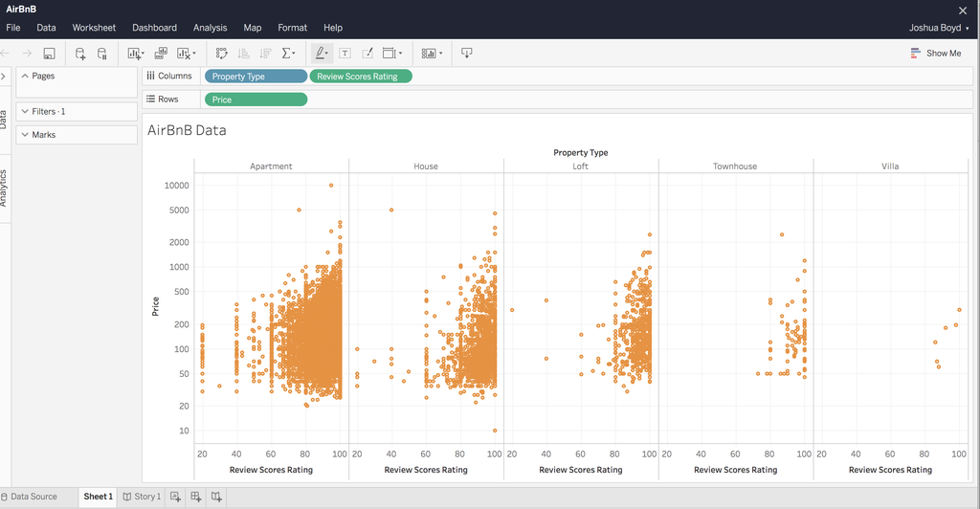Image resolution: width=980 pixels, height=509 pixels.
Task: Click the Pause Auto Updates icon
Action: tap(102, 54)
